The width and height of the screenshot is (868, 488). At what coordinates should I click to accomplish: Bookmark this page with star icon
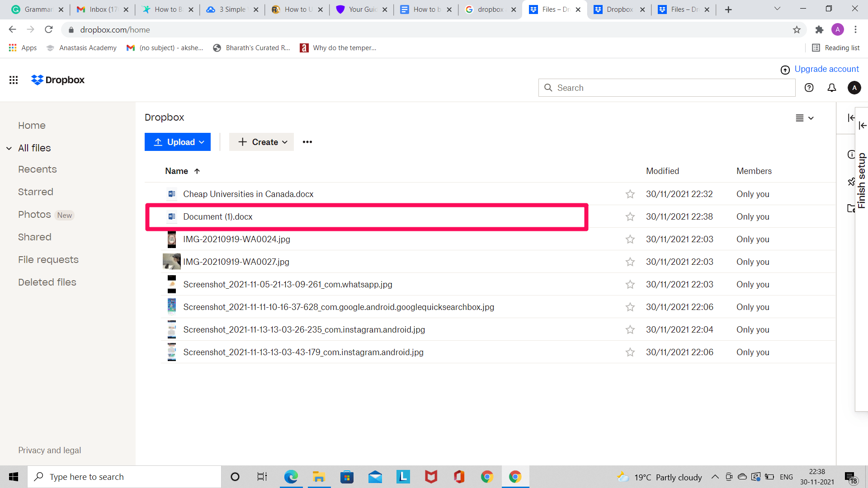pyautogui.click(x=797, y=30)
